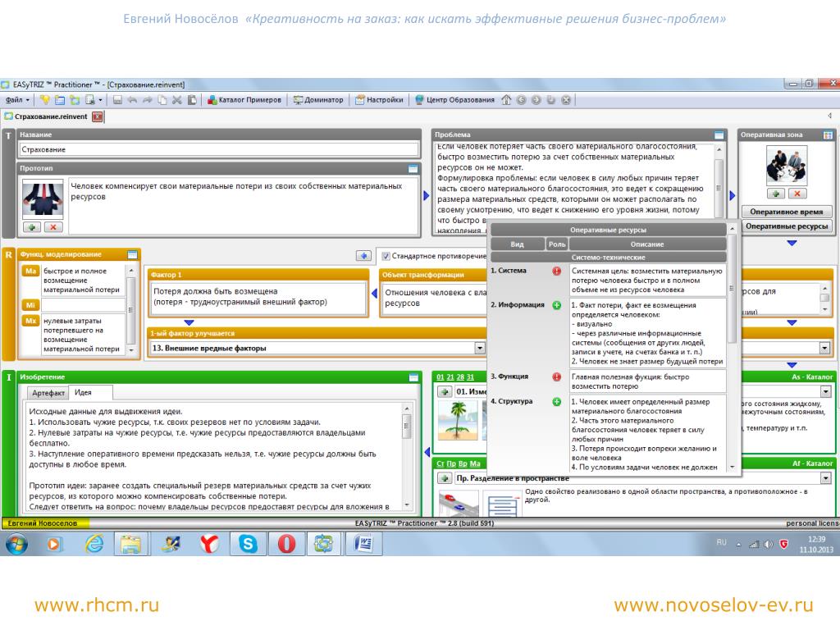Remove Оперативная зона image with red X
Screen dimensions: 840x630
coord(797,194)
